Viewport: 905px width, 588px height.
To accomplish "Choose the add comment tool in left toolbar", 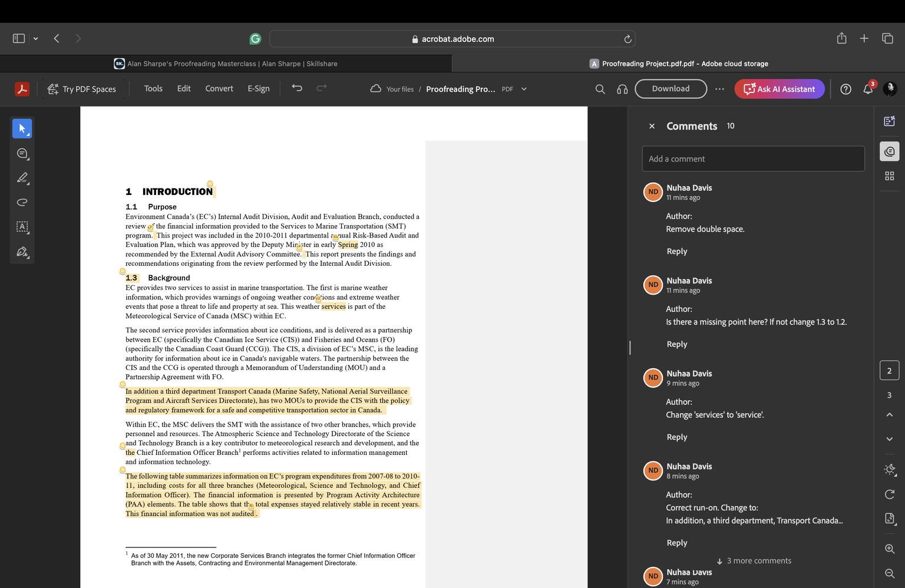I will 22,153.
